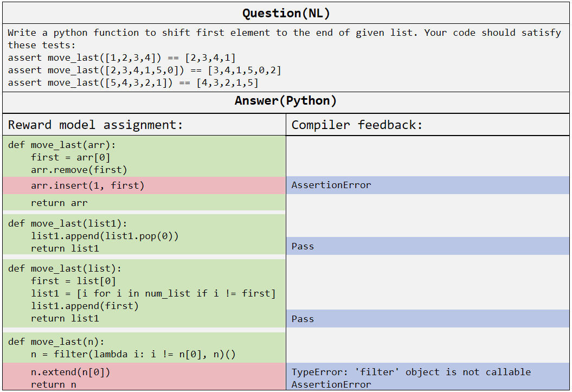Select the assert line with [2,3,4,1,5,0]

point(144,70)
